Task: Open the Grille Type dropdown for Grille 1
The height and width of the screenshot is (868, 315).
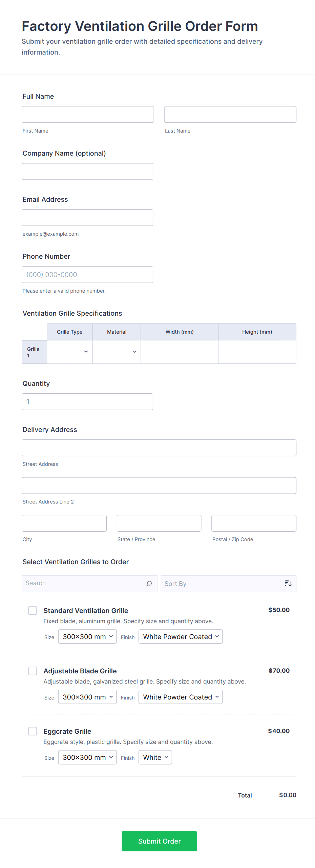Action: [70, 352]
